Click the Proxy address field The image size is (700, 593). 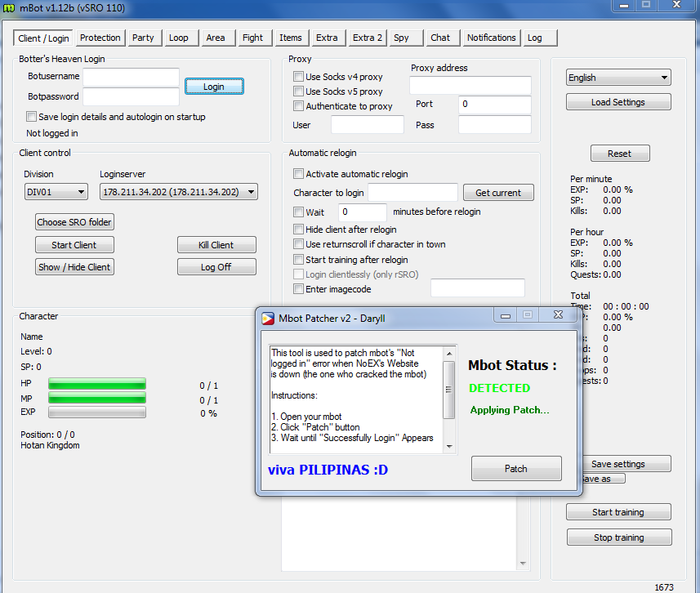point(470,85)
